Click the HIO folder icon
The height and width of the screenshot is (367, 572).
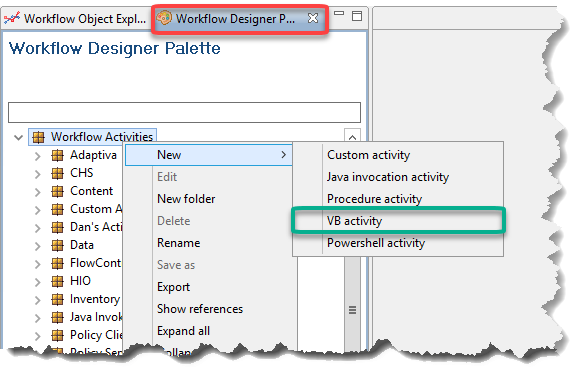tap(57, 281)
